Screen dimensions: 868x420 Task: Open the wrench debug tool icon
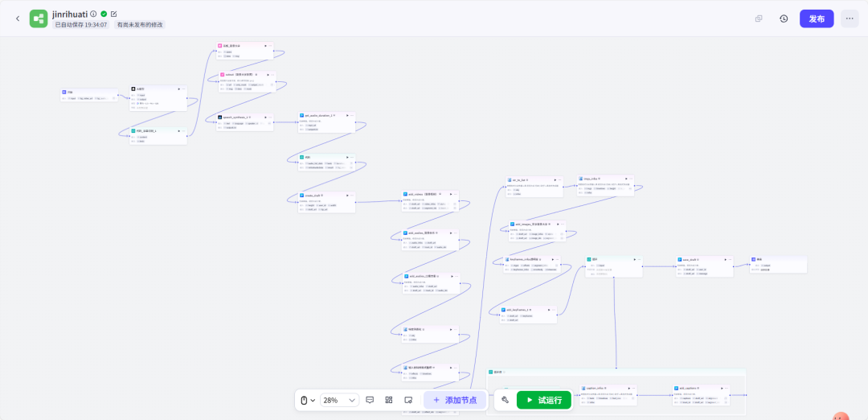pyautogui.click(x=505, y=400)
